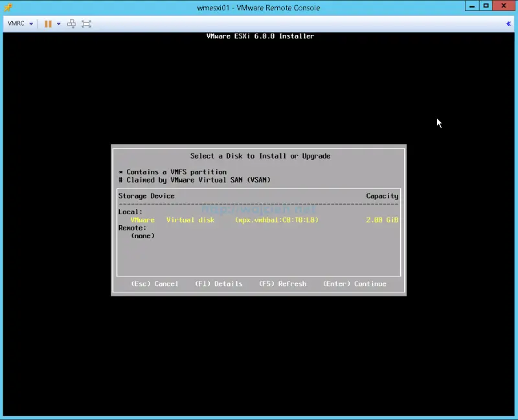Open virtual machine settings via the devices icon
The width and height of the screenshot is (518, 420).
pyautogui.click(x=70, y=23)
